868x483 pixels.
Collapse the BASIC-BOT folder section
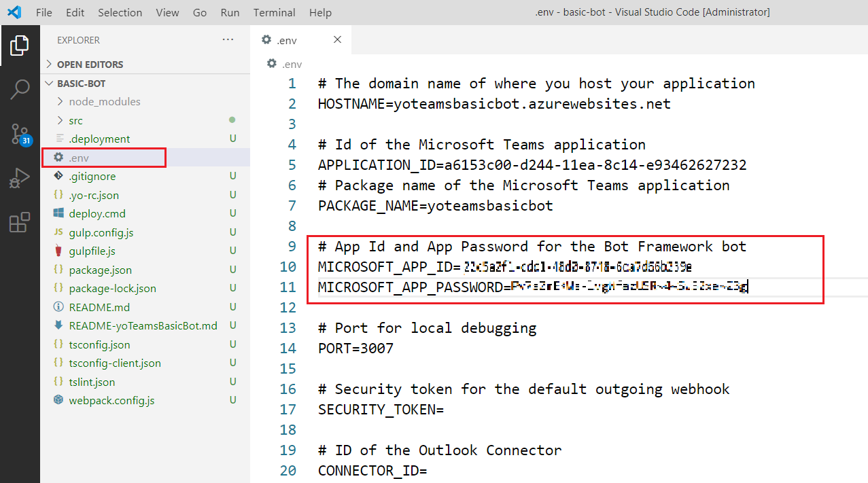point(81,84)
